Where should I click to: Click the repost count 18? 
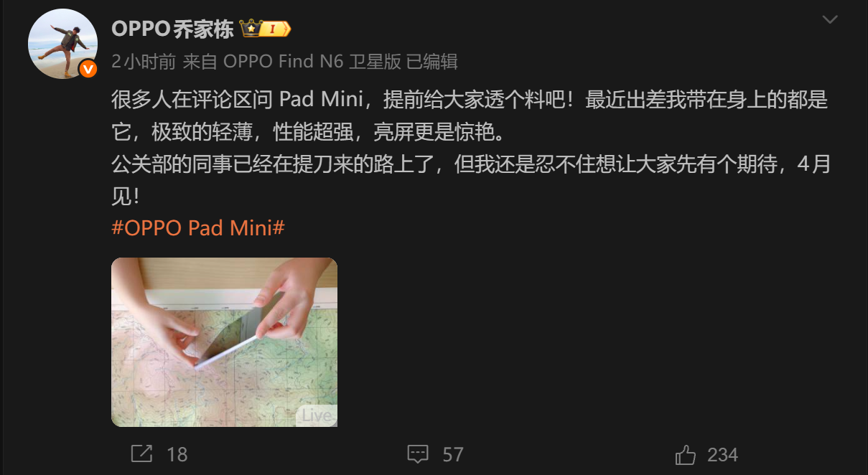coord(177,454)
